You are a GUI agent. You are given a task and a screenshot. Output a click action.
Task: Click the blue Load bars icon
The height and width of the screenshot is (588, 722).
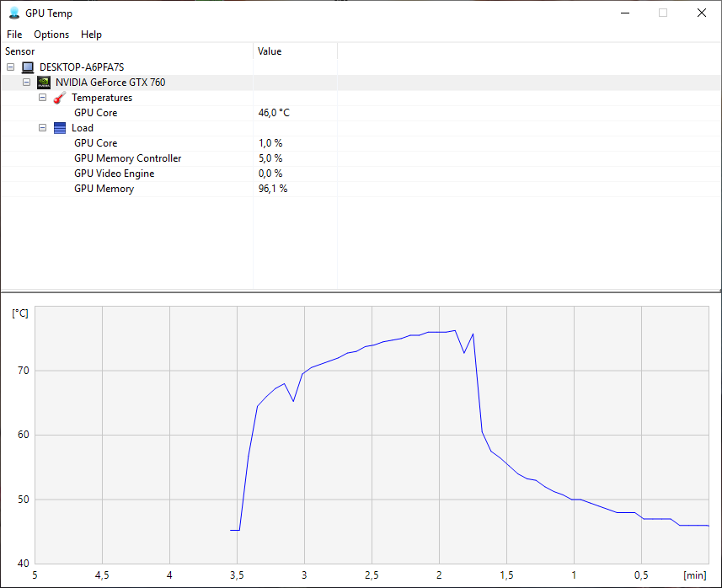(60, 128)
